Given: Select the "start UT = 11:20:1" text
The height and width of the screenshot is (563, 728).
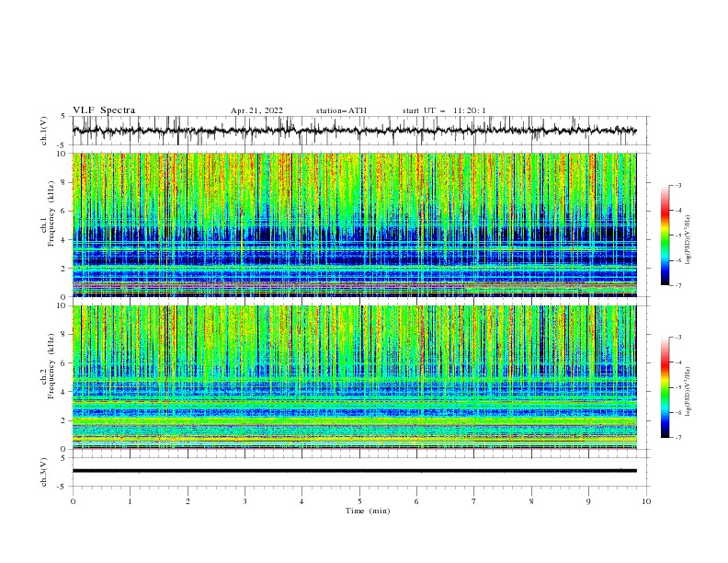Looking at the screenshot, I should (444, 110).
